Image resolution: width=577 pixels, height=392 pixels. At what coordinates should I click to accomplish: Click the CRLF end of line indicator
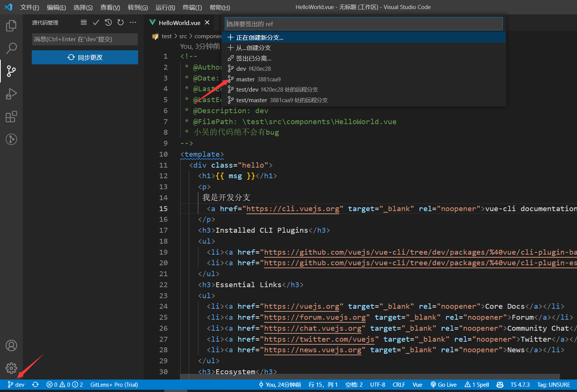coord(399,385)
